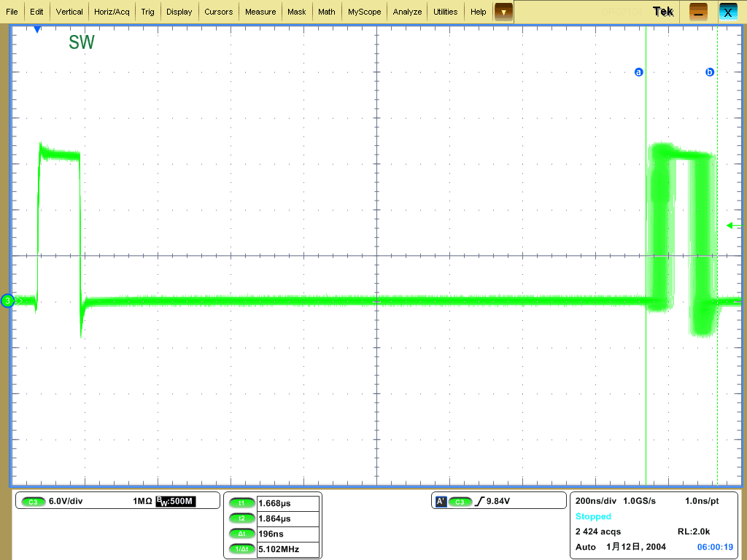Open the MyScope menu
The width and height of the screenshot is (747, 560).
coord(364,12)
